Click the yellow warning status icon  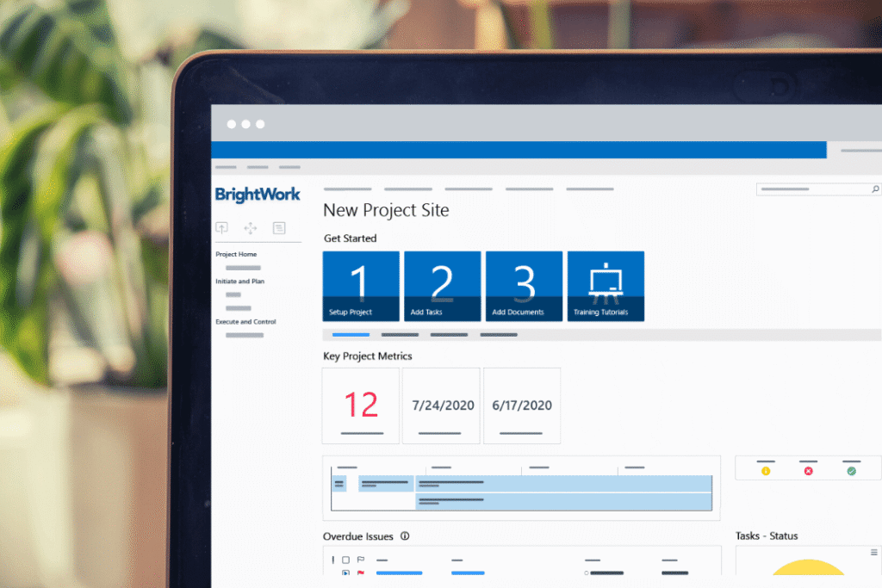(767, 472)
